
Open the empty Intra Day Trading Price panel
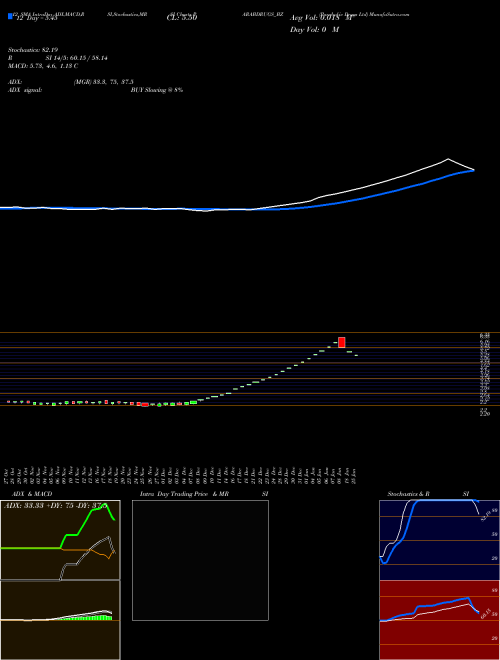tap(200, 560)
